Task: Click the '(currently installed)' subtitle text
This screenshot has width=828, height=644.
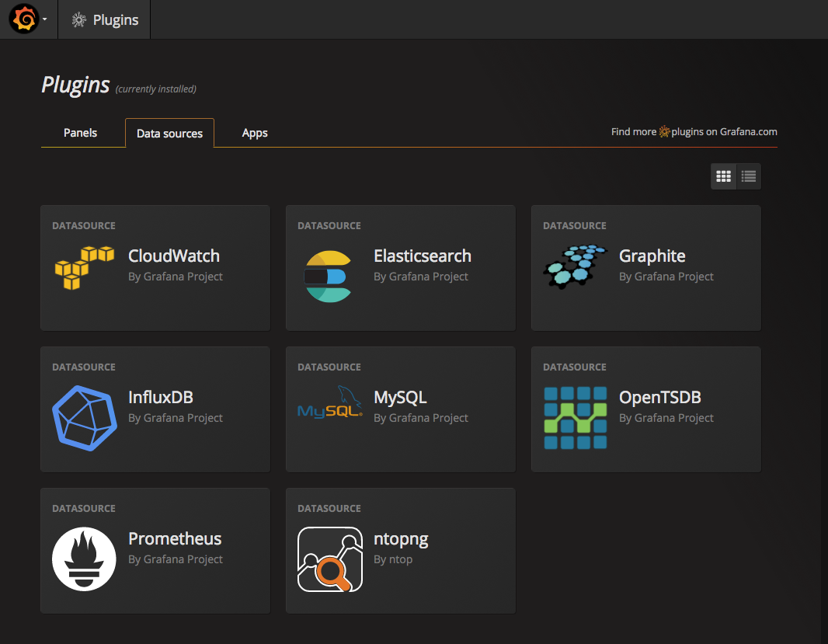Action: [156, 89]
